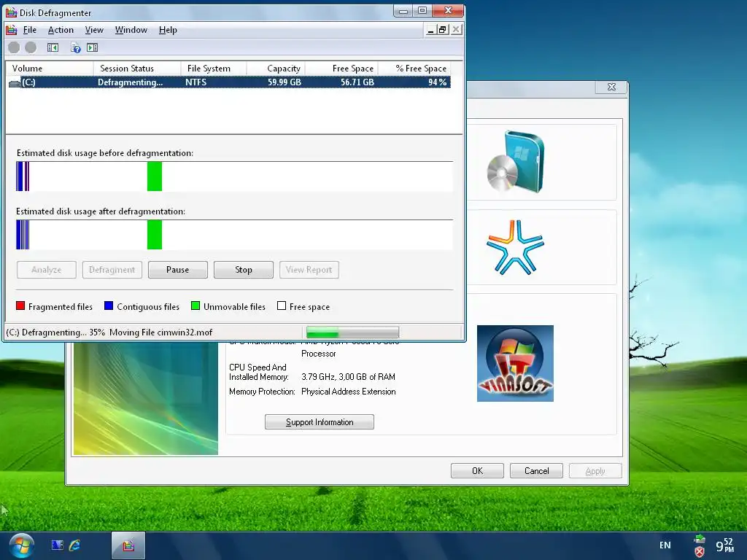Click the Session Status column header
The width and height of the screenshot is (747, 560).
[136, 69]
